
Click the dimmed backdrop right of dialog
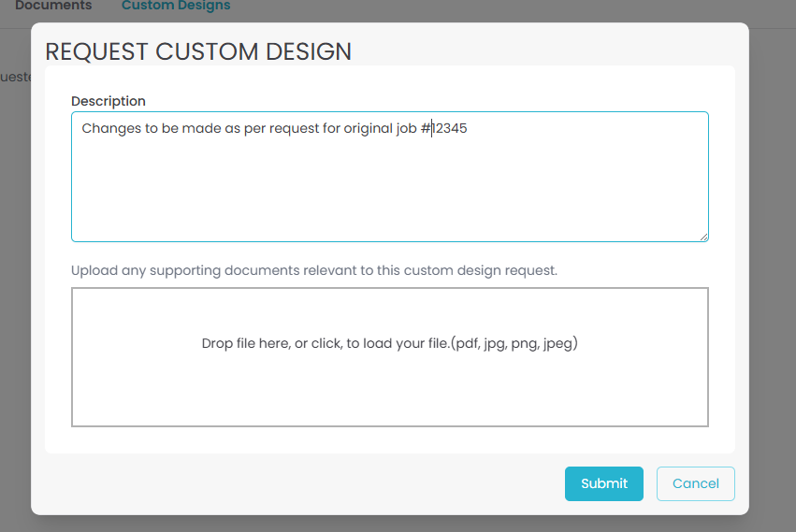[x=772, y=280]
